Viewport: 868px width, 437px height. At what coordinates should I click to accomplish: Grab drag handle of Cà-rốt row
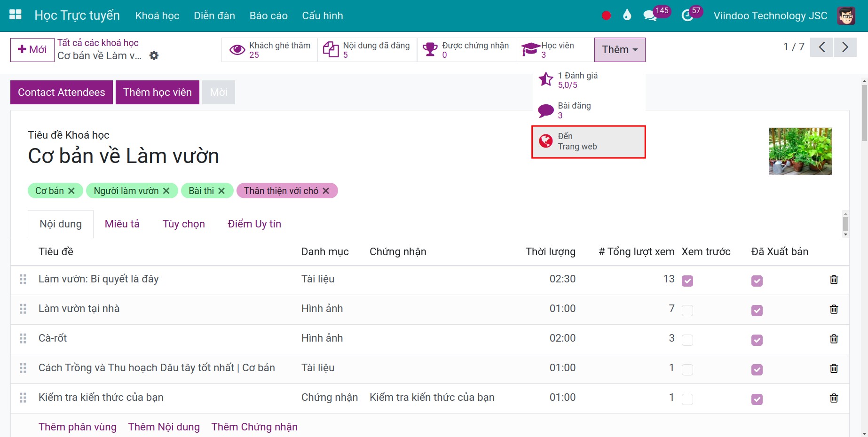coord(23,338)
